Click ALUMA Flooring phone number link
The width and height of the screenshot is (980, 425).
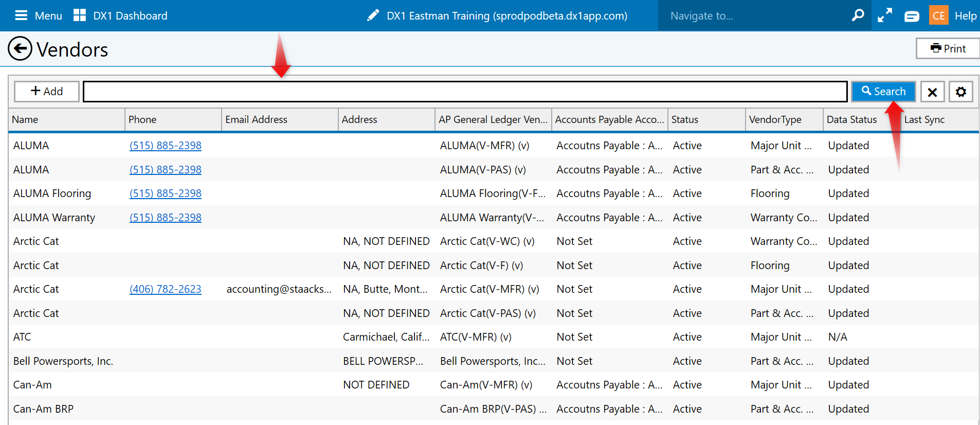pyautogui.click(x=166, y=193)
